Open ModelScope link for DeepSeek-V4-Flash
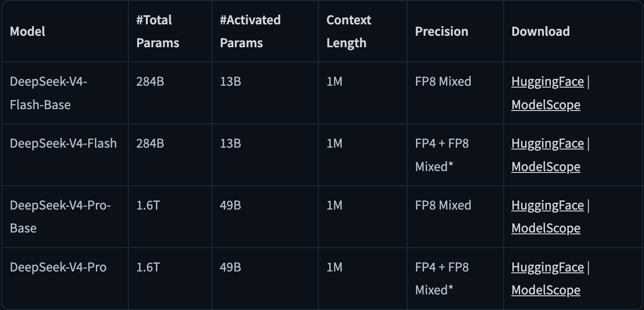644x310 pixels. coord(546,166)
